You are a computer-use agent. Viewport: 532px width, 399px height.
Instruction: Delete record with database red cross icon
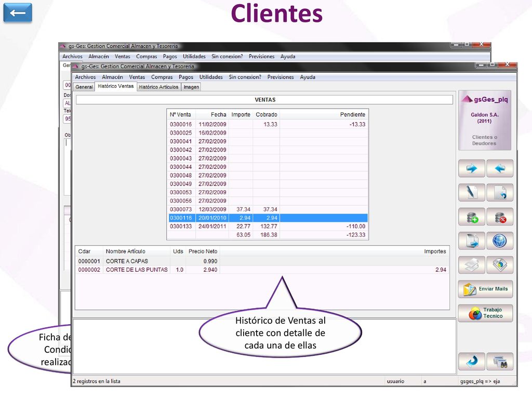coord(500,217)
